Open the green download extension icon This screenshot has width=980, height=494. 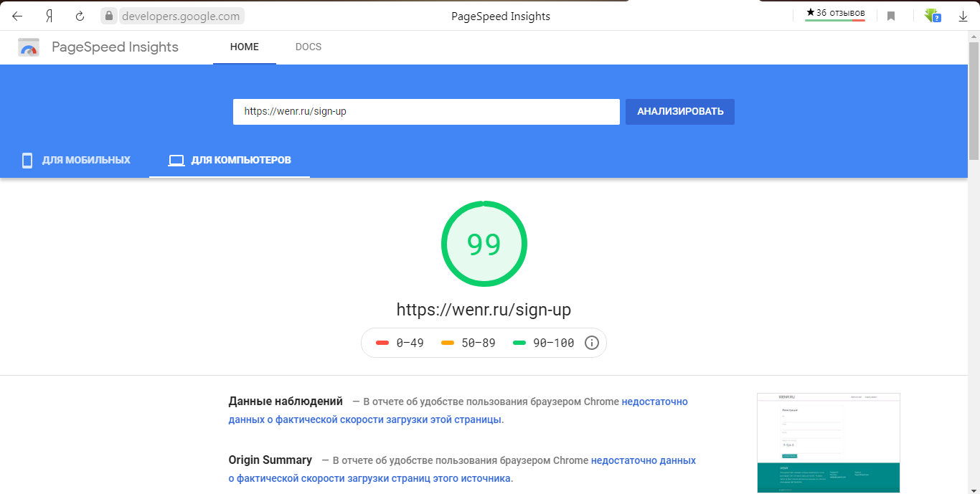(932, 16)
